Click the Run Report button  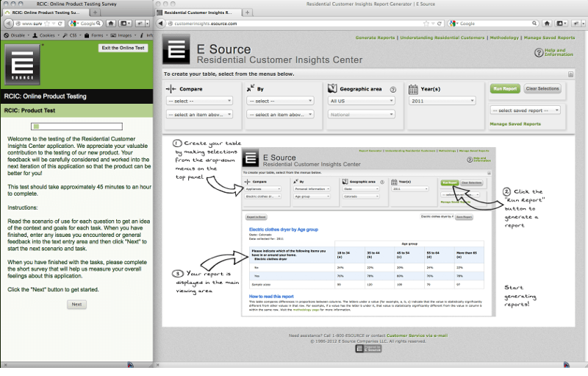[x=505, y=88]
